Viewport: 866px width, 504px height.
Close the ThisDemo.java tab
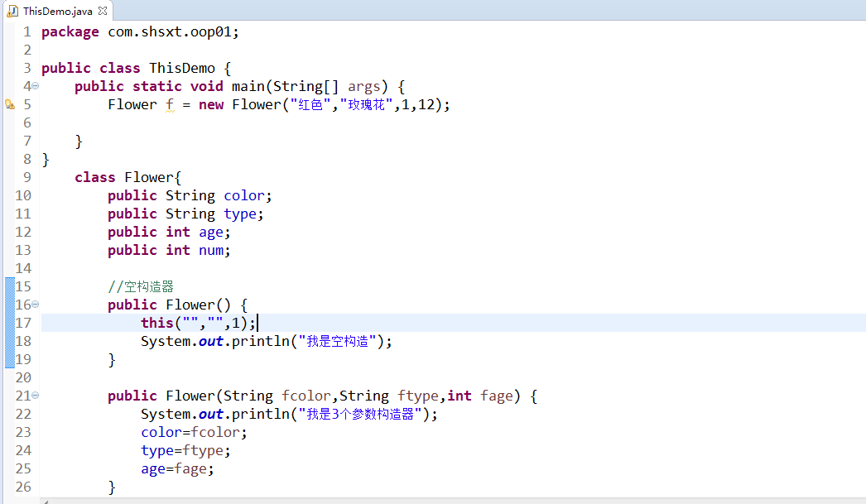tap(103, 11)
